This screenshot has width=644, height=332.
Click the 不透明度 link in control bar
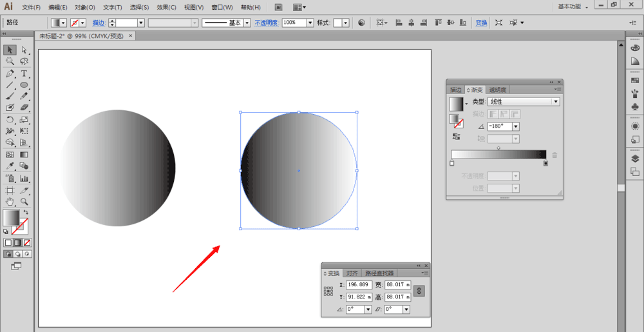click(x=267, y=23)
